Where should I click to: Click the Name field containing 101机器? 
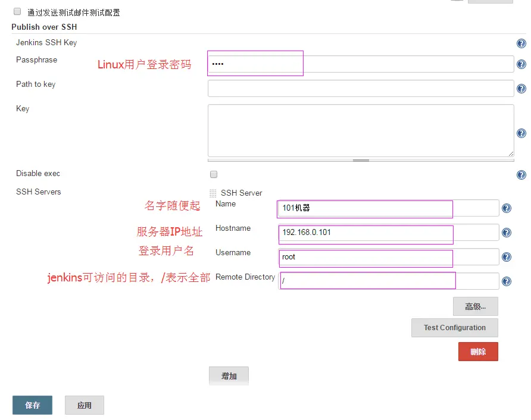(x=388, y=208)
